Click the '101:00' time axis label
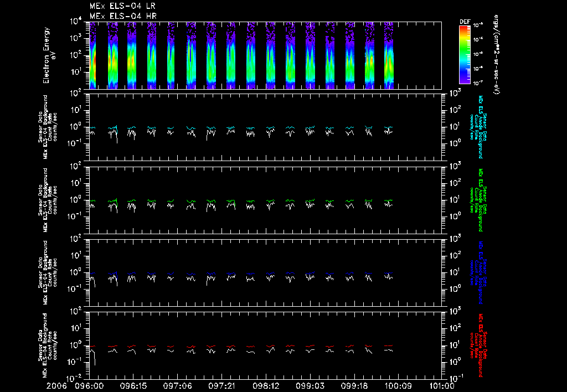 point(442,386)
